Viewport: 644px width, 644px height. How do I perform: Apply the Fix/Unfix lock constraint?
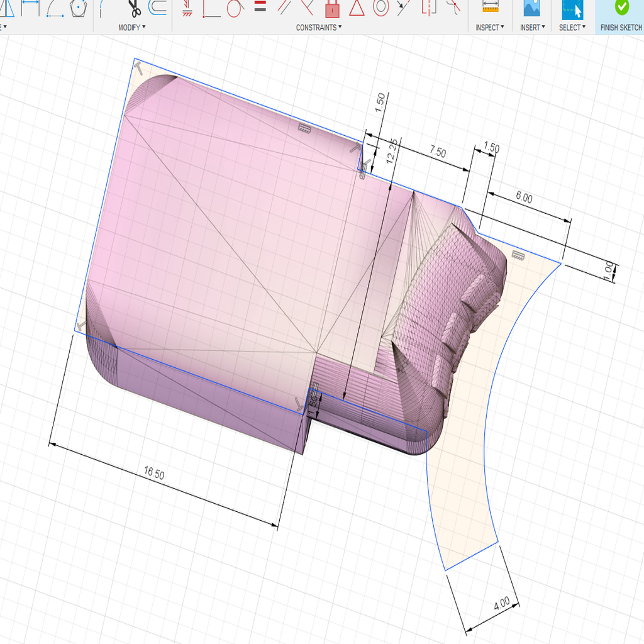(332, 9)
